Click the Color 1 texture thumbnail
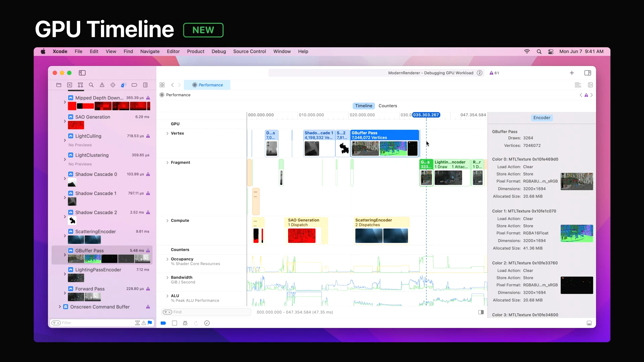644x362 pixels. click(577, 233)
